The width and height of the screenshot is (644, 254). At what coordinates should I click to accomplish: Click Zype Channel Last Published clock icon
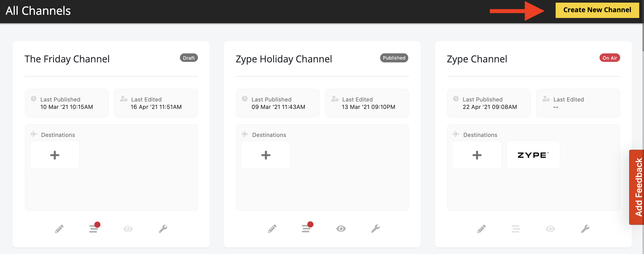click(x=456, y=99)
